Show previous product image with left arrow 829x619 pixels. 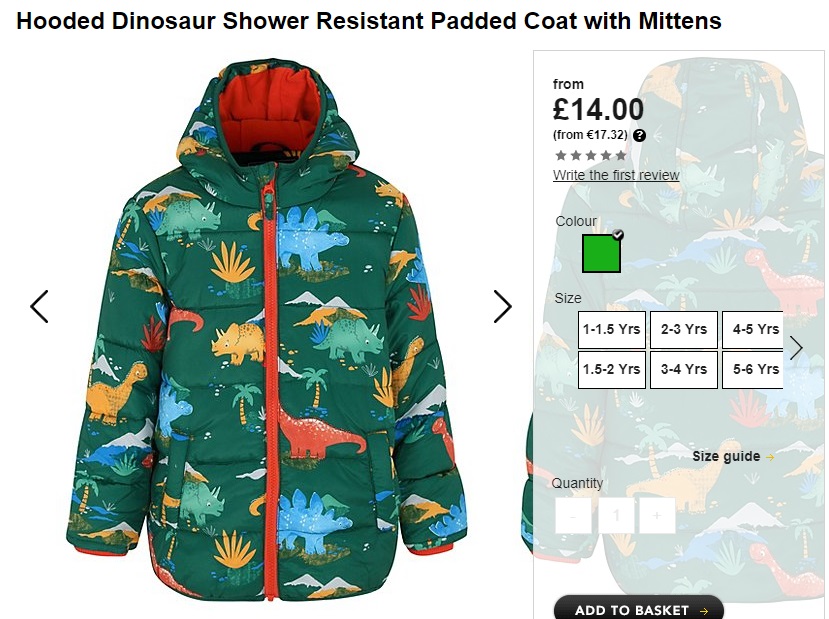coord(40,306)
